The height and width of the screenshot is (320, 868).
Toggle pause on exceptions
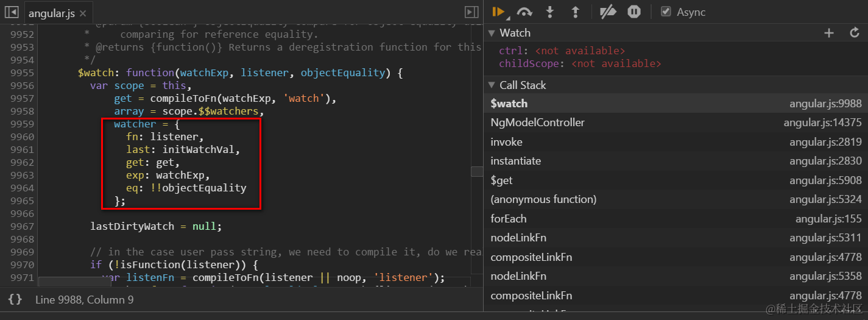(634, 12)
